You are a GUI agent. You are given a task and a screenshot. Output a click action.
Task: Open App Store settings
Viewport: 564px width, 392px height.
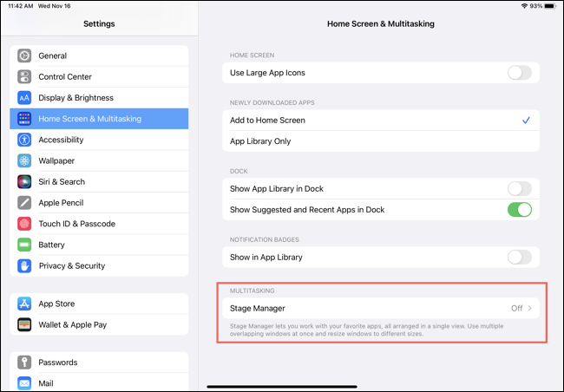pos(99,304)
